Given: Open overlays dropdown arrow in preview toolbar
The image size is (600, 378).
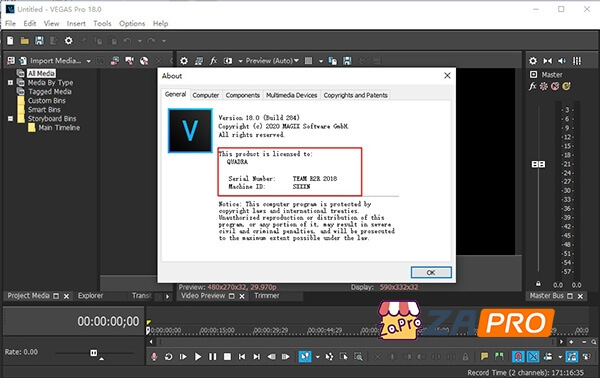Looking at the screenshot, I should [x=321, y=61].
